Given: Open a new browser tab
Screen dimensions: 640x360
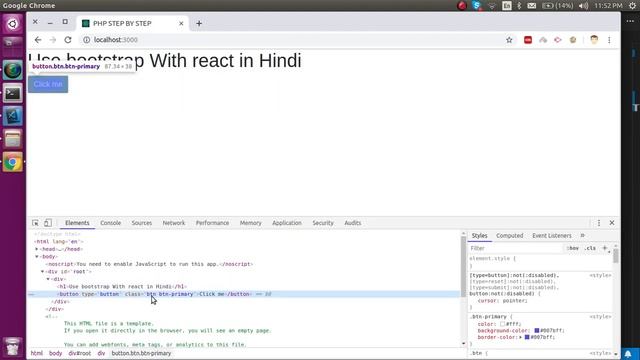Looking at the screenshot, I should 199,24.
